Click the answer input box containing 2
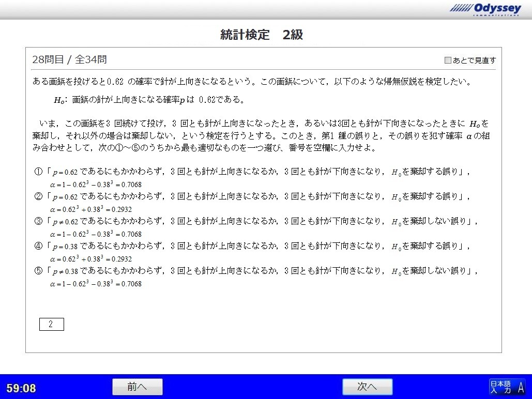Screen dimensions: 532x399 tap(51, 324)
